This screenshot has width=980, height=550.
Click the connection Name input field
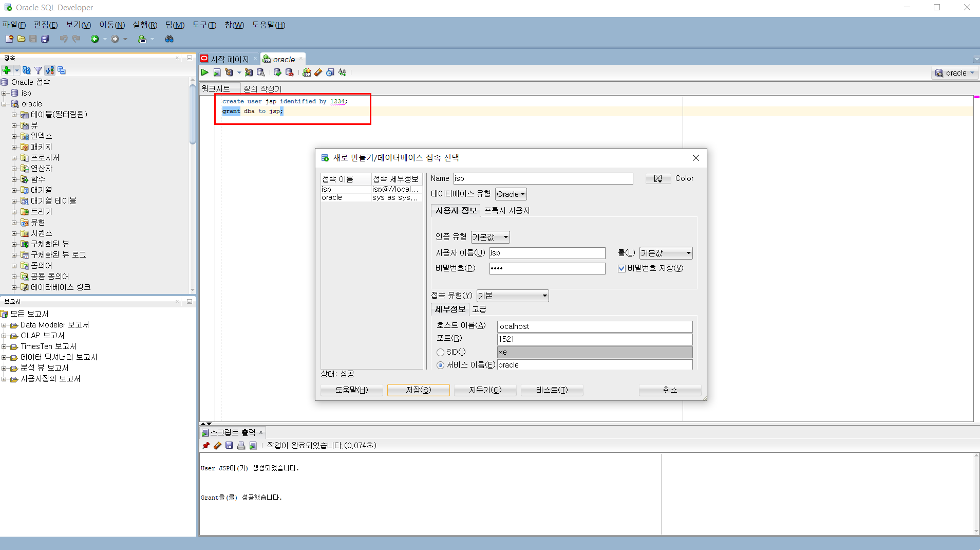543,178
